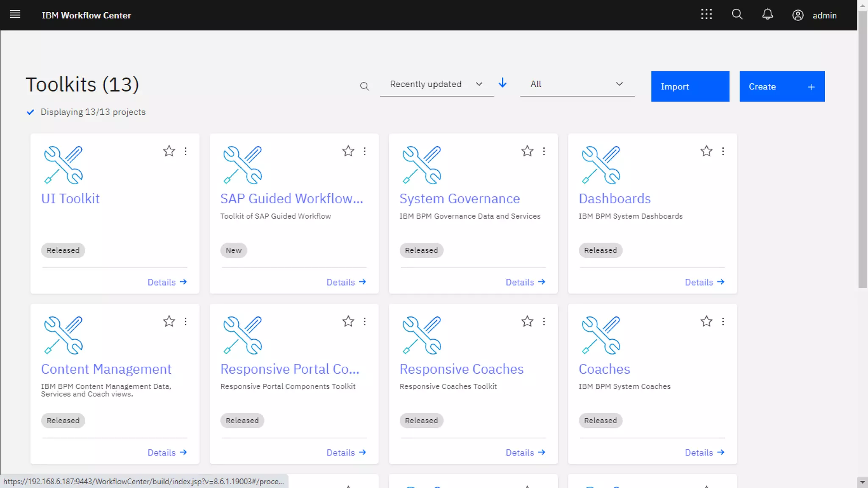This screenshot has width=868, height=488.
Task: Click the vertical scrollbar down arrow
Action: pyautogui.click(x=862, y=482)
